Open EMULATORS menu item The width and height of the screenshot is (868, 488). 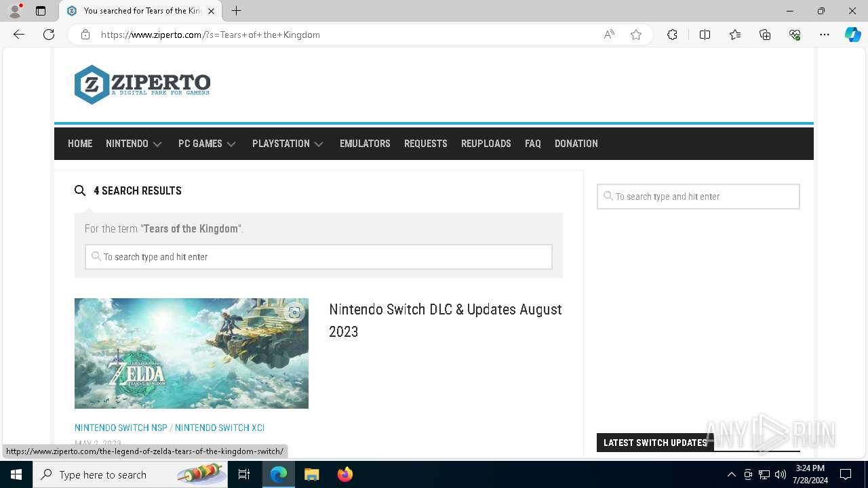pos(365,144)
